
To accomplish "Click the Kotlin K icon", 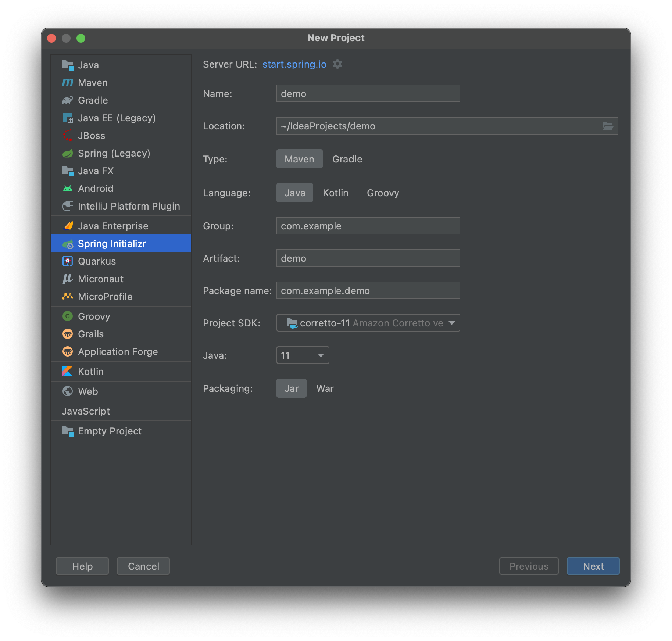I will (68, 372).
